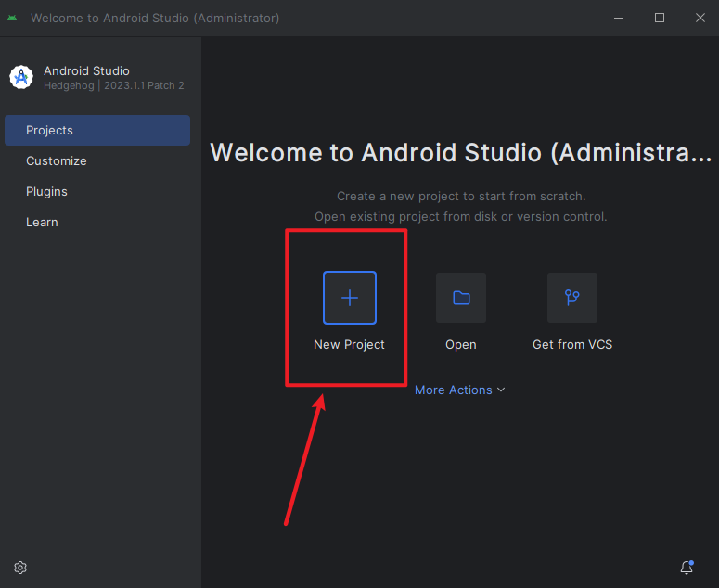Click the New Project plus icon
The width and height of the screenshot is (719, 588).
click(x=350, y=298)
